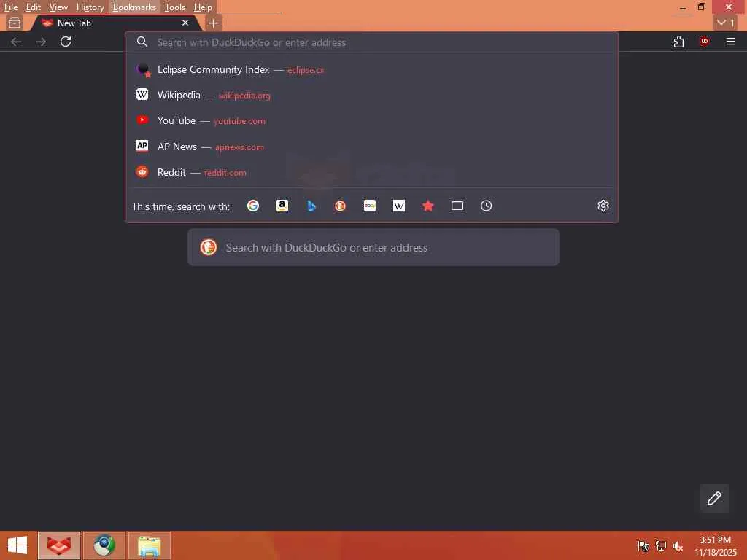The image size is (747, 560).
Task: Expand the list all tabs dropdown
Action: (x=726, y=23)
